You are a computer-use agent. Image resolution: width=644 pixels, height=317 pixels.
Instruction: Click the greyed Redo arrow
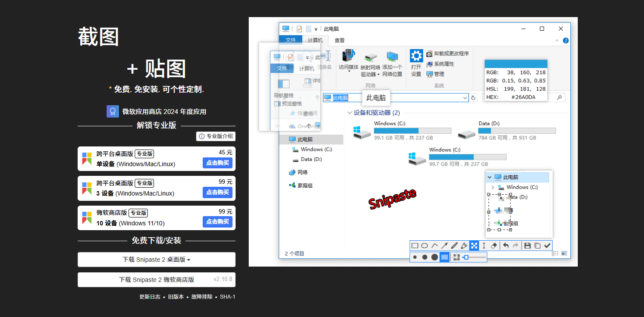click(x=515, y=246)
